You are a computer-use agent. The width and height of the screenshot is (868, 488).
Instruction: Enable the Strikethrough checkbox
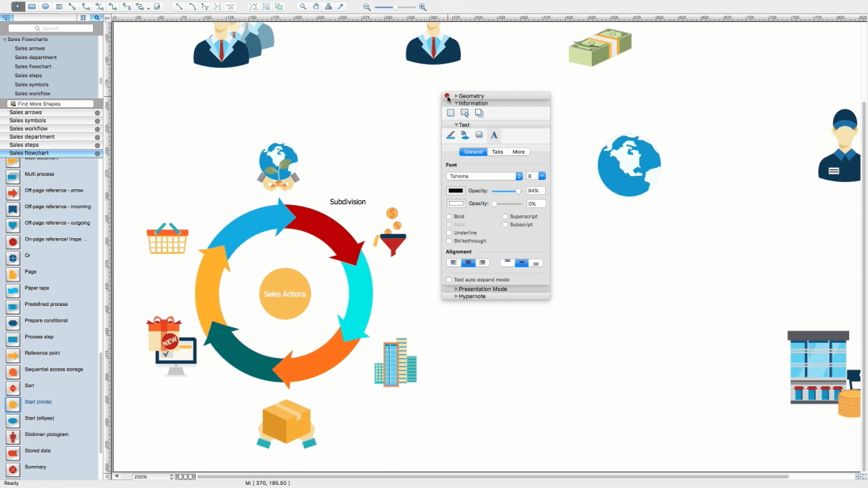(x=449, y=241)
